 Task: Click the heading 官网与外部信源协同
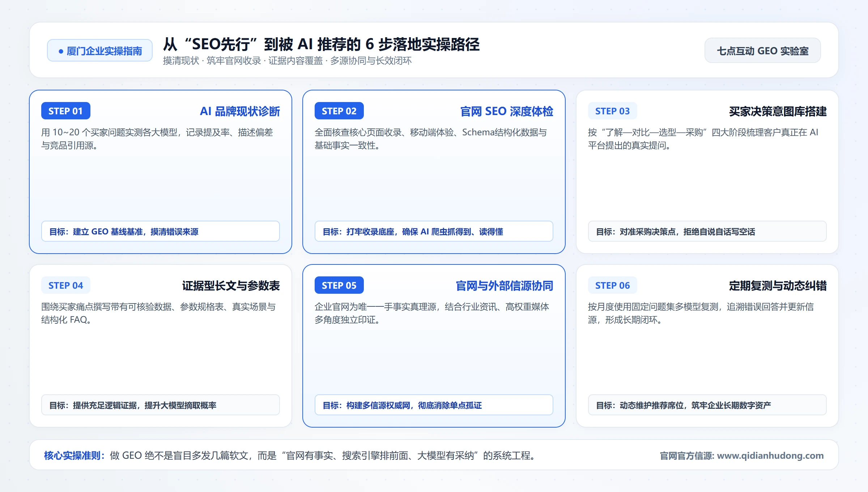tap(505, 286)
